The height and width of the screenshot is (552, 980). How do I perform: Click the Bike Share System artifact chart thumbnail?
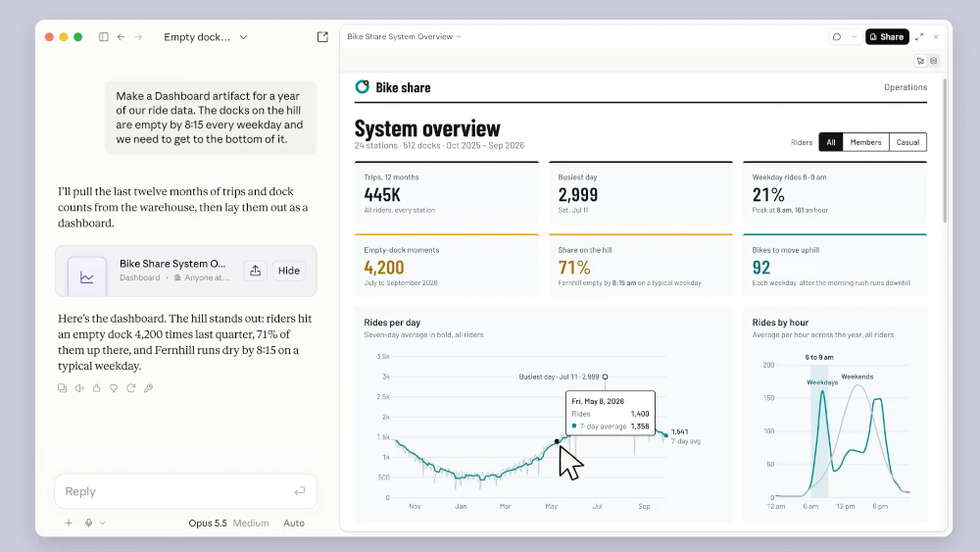pos(87,276)
